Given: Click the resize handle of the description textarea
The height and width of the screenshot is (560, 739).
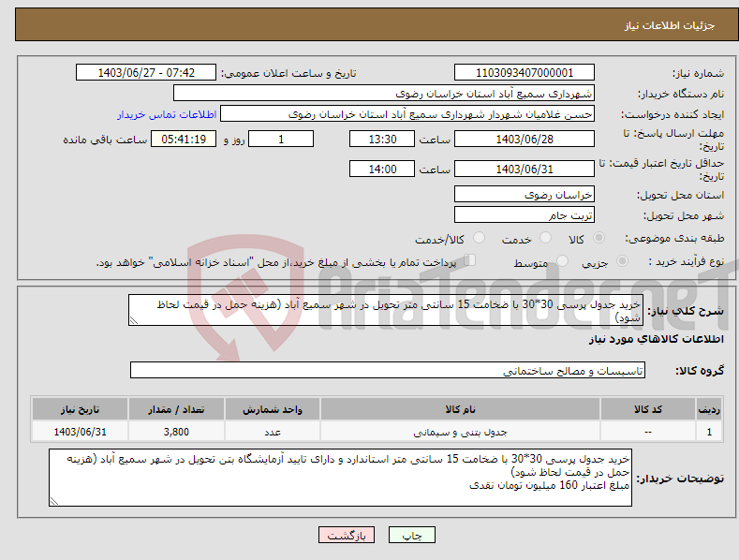Looking at the screenshot, I should coord(133,321).
